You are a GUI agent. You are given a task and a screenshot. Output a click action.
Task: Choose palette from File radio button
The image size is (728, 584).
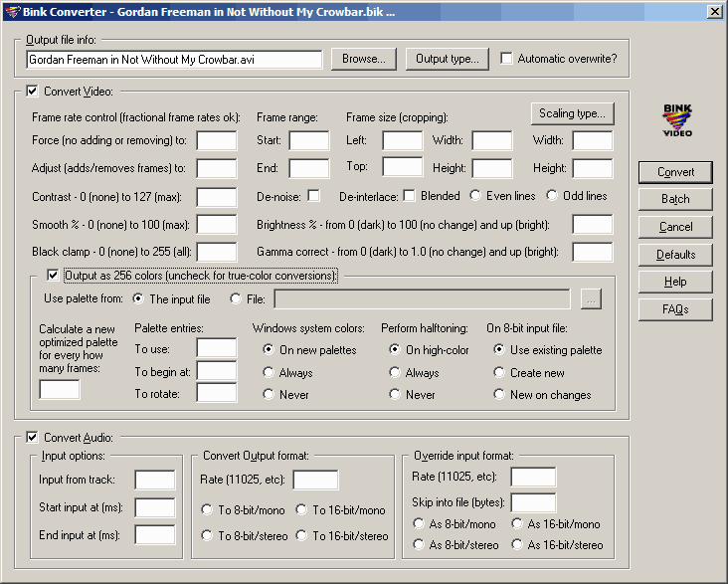coord(236,298)
